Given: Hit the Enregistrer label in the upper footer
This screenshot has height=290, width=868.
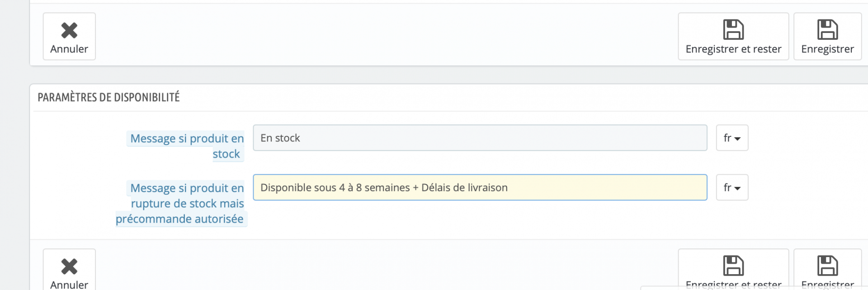Looking at the screenshot, I should (x=827, y=49).
